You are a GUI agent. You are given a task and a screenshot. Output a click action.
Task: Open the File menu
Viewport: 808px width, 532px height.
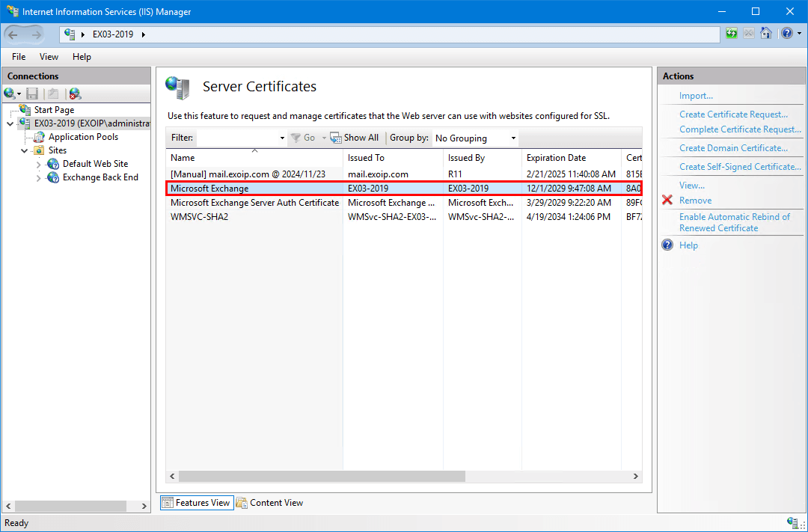point(19,57)
